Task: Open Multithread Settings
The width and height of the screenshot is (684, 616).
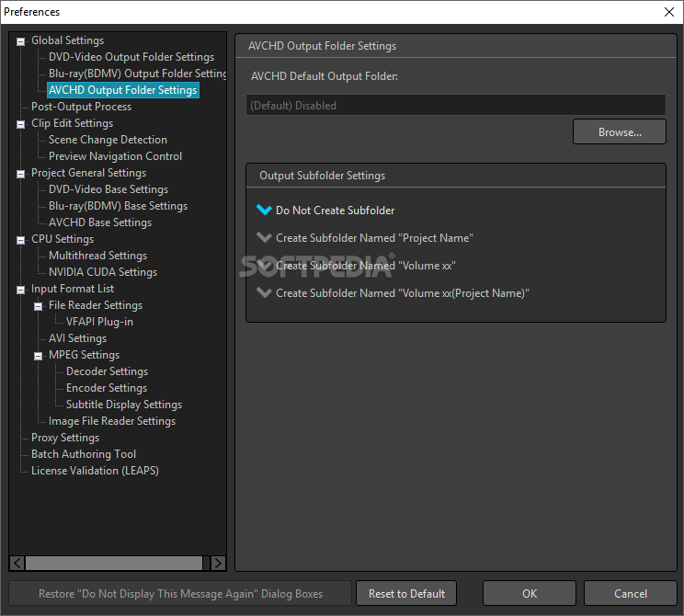Action: 97,256
